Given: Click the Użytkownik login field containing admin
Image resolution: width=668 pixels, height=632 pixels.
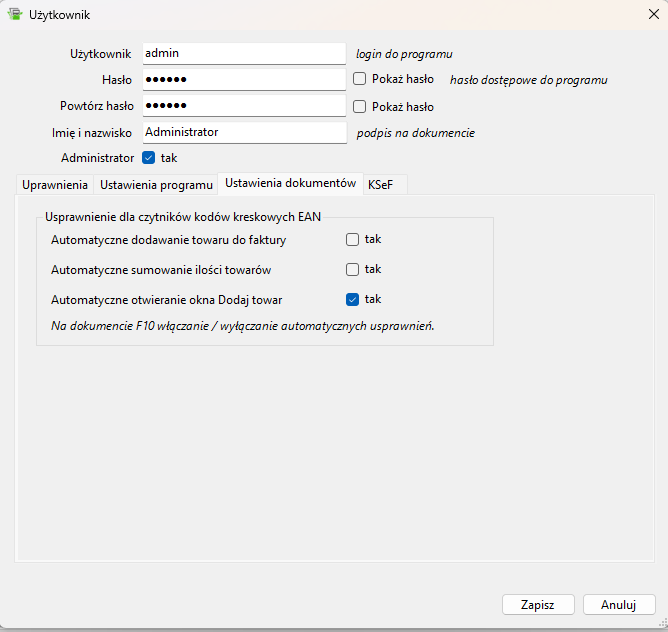Looking at the screenshot, I should [244, 53].
